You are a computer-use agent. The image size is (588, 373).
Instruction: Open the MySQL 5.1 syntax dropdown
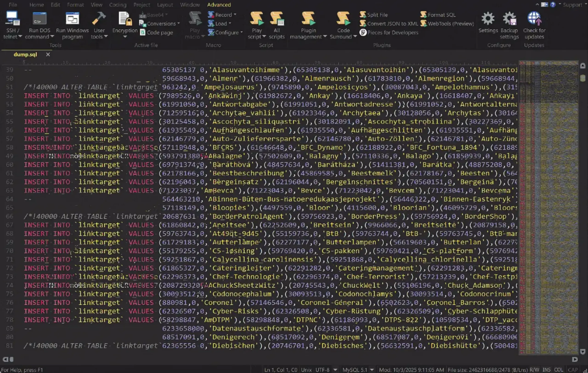coord(372,370)
